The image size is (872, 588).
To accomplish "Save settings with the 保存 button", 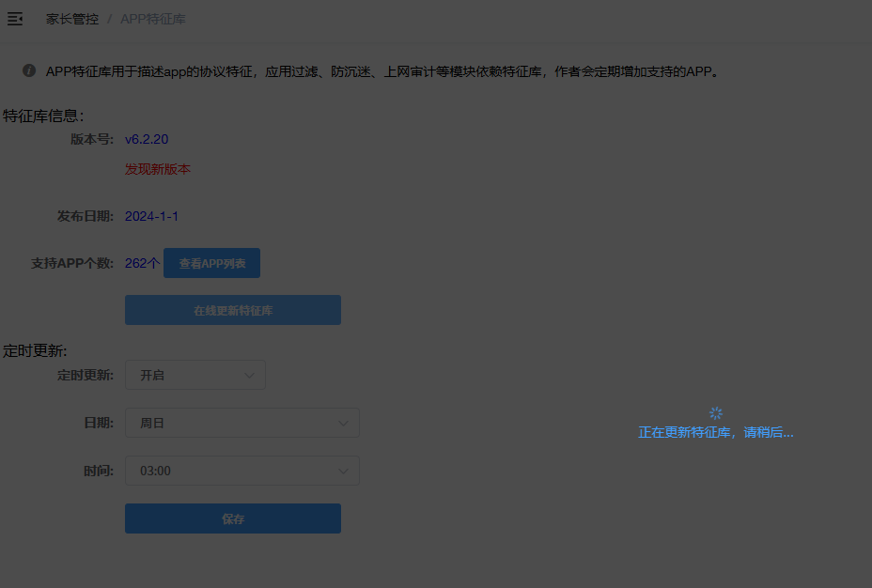I will 233,518.
